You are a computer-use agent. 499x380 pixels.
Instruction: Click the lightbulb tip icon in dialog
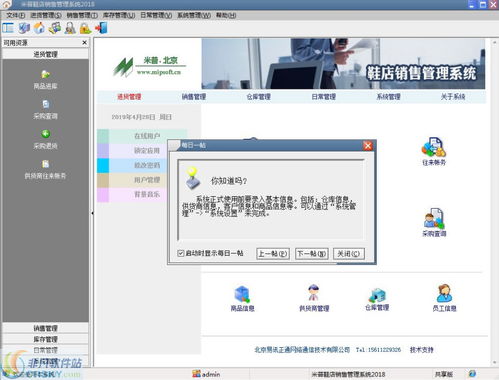pyautogui.click(x=193, y=178)
